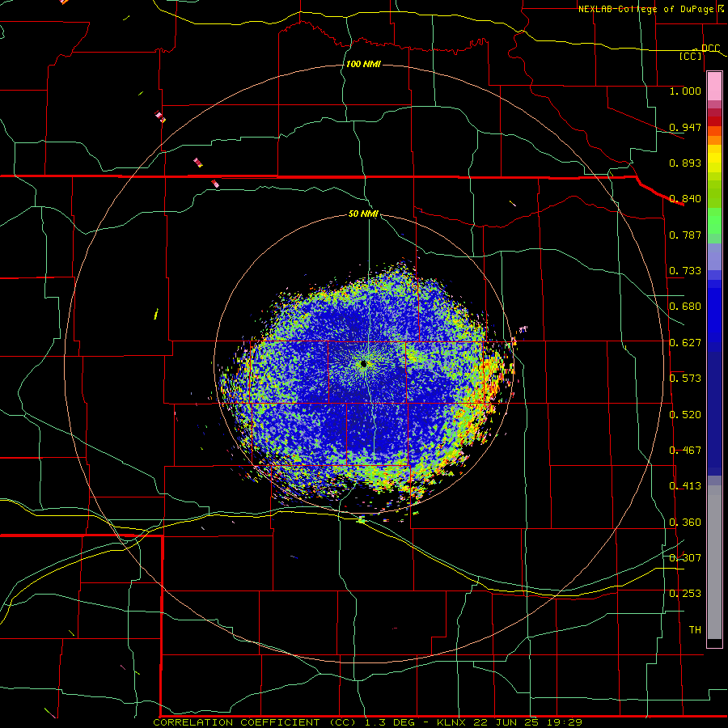This screenshot has height=728, width=728.
Task: Select the 1.000 scale value
Action: 685,91
